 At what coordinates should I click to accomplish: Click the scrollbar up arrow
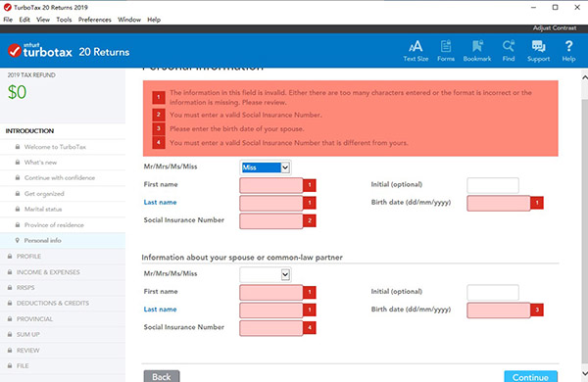pyautogui.click(x=585, y=77)
